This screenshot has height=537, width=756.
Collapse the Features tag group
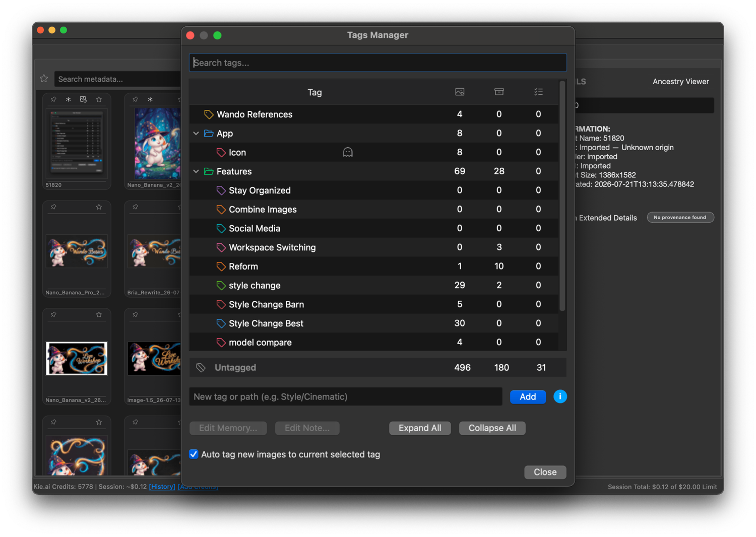coord(196,171)
